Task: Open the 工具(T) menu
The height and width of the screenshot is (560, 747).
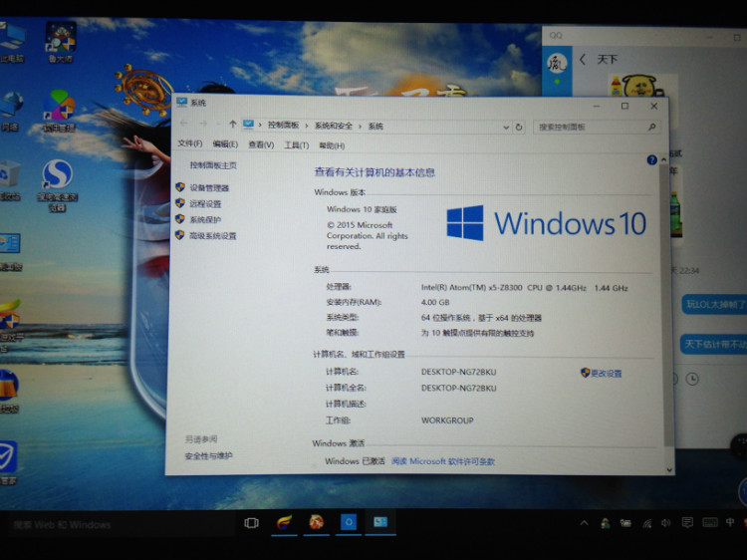Action: click(297, 144)
